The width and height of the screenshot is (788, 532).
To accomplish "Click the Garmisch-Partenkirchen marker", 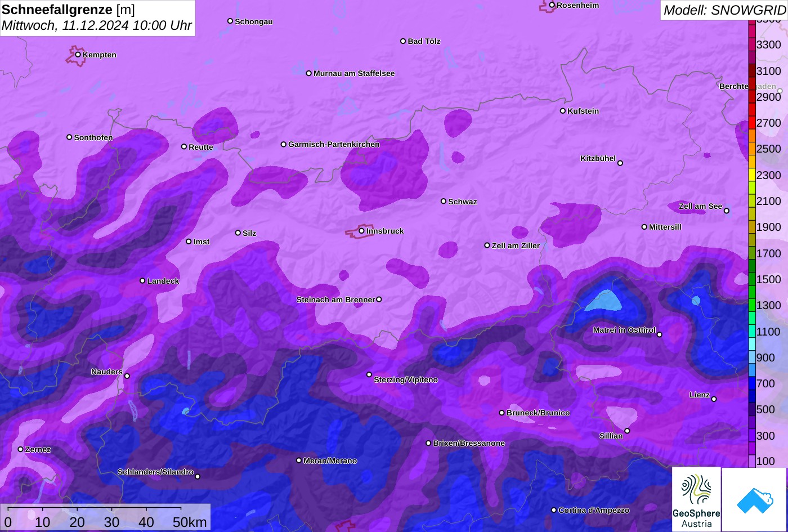I will pyautogui.click(x=284, y=144).
